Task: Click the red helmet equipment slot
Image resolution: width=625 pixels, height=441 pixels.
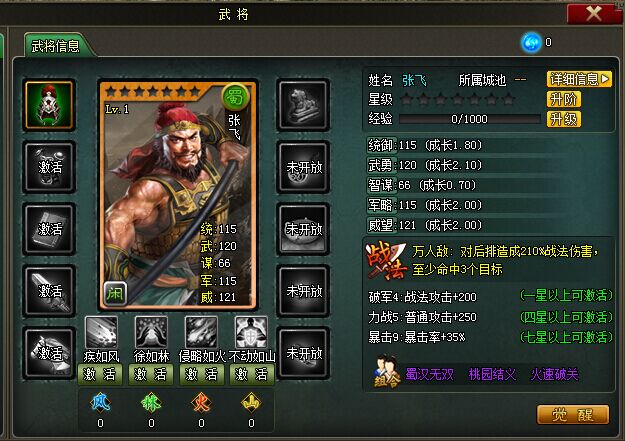Action: tap(49, 105)
